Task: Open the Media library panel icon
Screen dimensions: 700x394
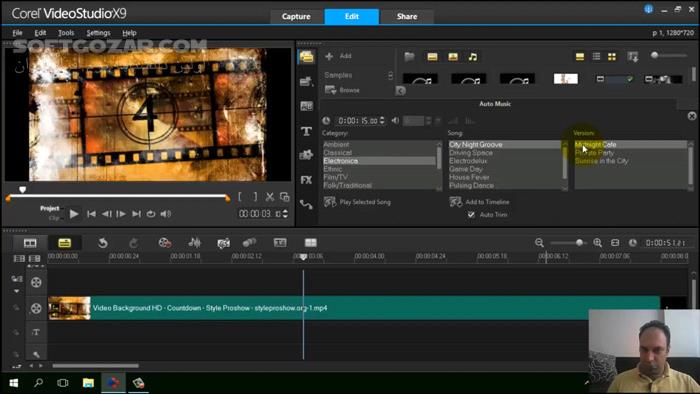Action: point(307,57)
